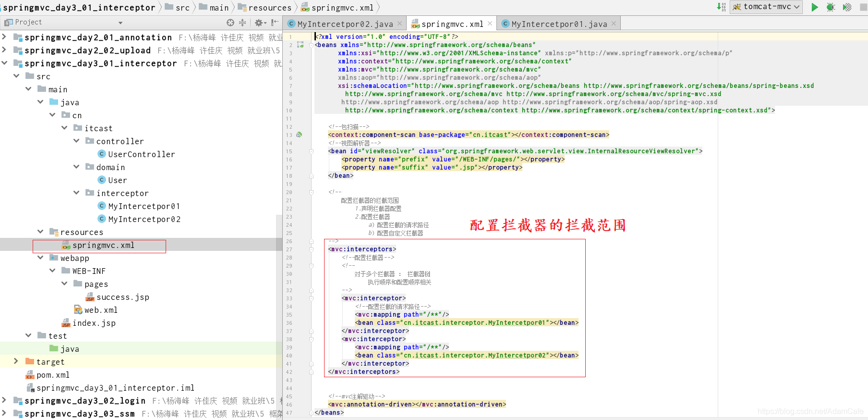Close the springmvc.xml editor tab
This screenshot has height=420, width=868.
[x=490, y=23]
